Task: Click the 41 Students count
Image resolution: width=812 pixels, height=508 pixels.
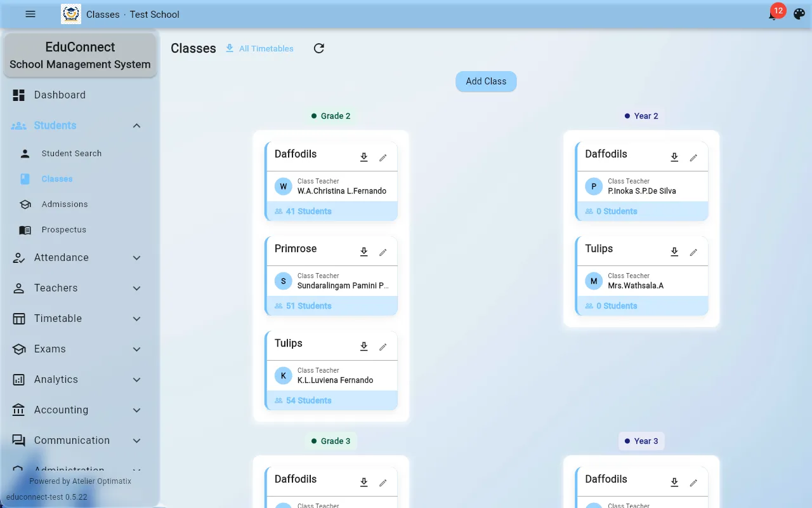Action: [x=308, y=211]
